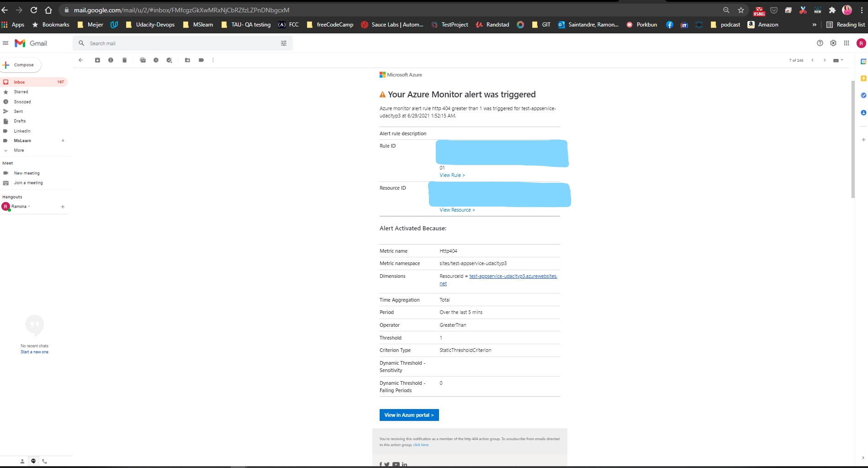The width and height of the screenshot is (868, 468).
Task: Click View in Azure portal button
Action: coord(409,415)
